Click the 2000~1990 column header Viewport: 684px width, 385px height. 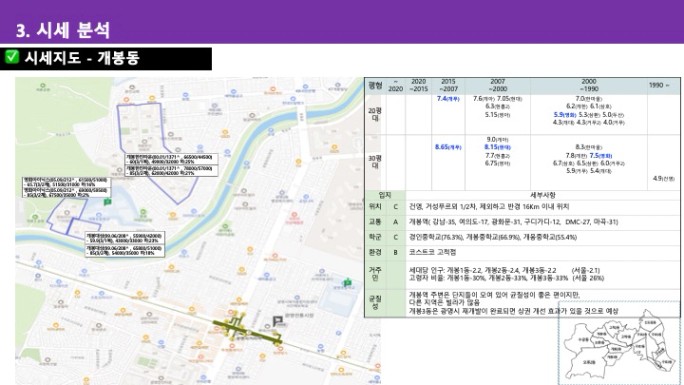click(588, 85)
